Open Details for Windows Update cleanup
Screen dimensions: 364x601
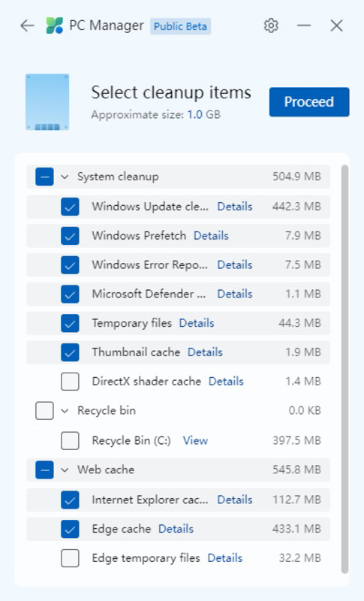[235, 207]
